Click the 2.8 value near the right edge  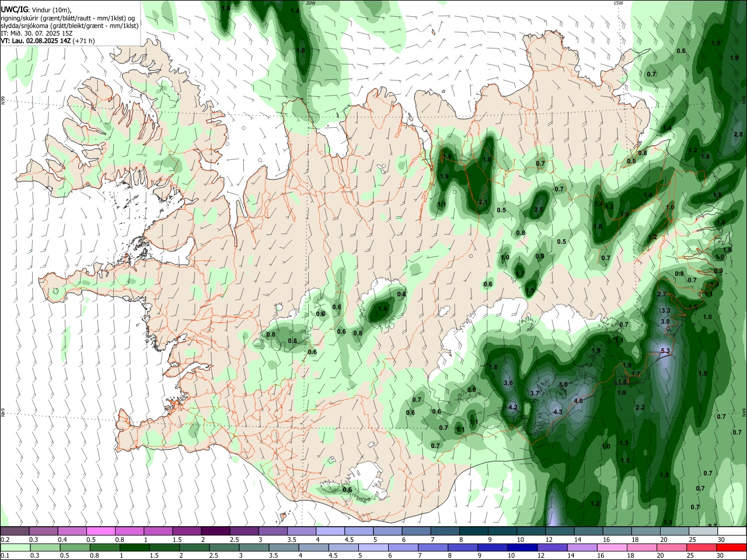click(738, 135)
